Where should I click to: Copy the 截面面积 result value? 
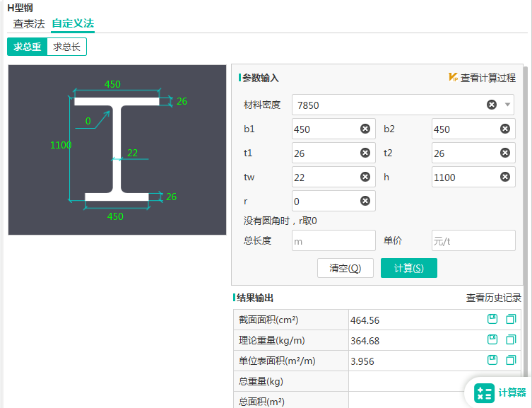(x=511, y=319)
